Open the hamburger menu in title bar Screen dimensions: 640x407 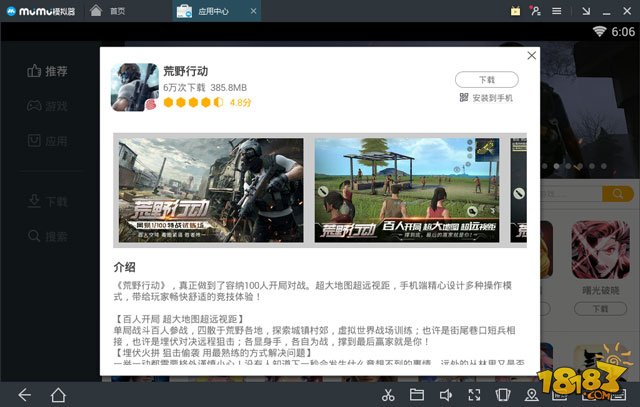(556, 11)
